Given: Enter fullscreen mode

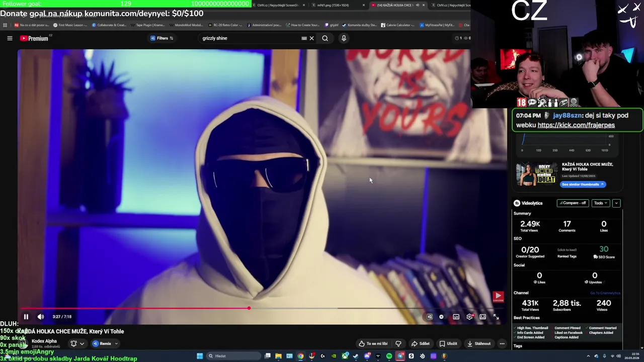Looking at the screenshot, I should point(496,317).
